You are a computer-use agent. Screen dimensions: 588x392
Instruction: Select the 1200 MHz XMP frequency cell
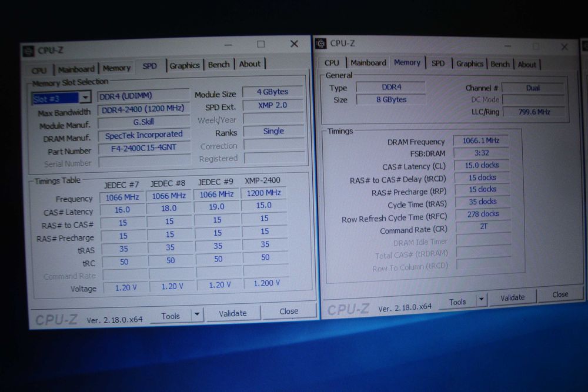pyautogui.click(x=263, y=193)
